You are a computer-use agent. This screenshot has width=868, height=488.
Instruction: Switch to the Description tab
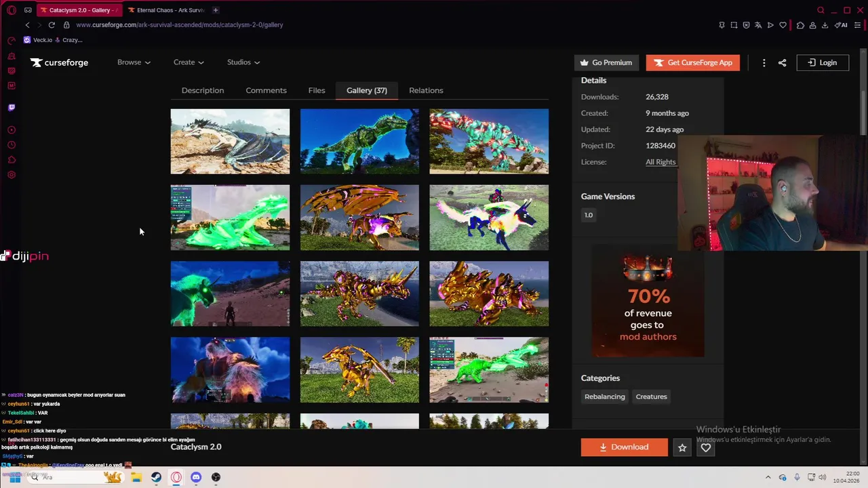coord(203,90)
